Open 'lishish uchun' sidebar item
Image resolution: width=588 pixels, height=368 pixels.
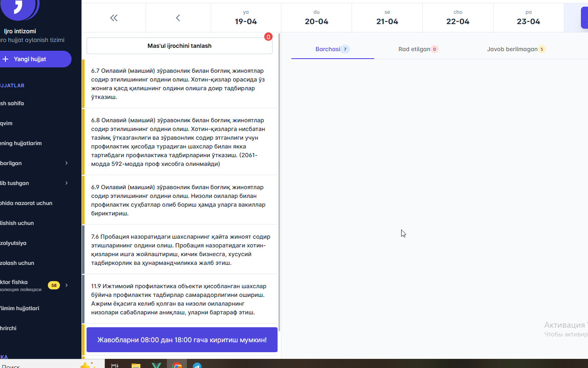17,223
